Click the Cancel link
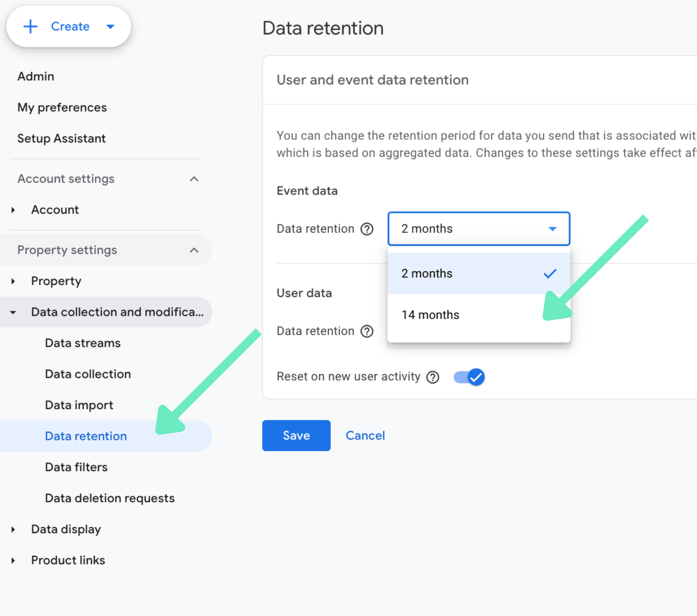The width and height of the screenshot is (697, 616). pyautogui.click(x=365, y=436)
